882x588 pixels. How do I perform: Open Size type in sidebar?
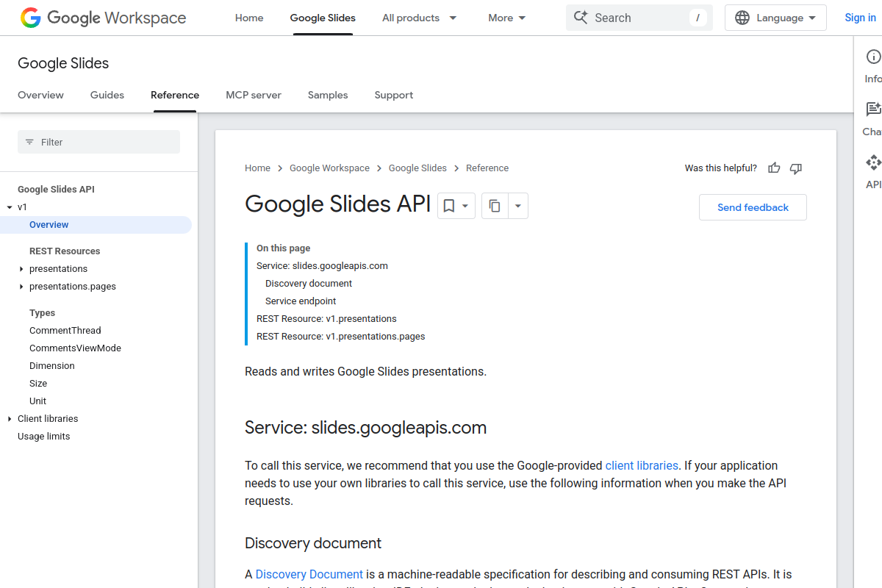[38, 384]
